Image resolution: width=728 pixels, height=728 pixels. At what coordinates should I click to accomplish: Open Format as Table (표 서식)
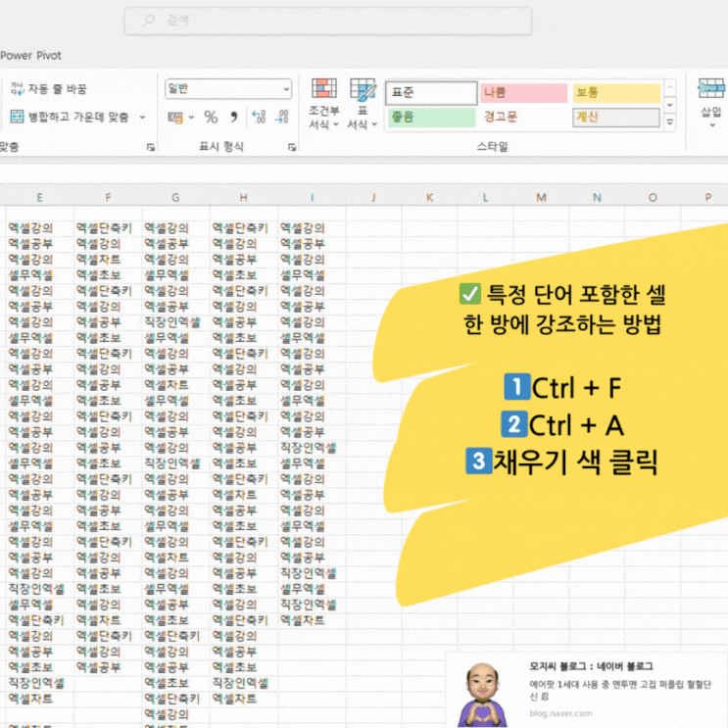pos(363,104)
